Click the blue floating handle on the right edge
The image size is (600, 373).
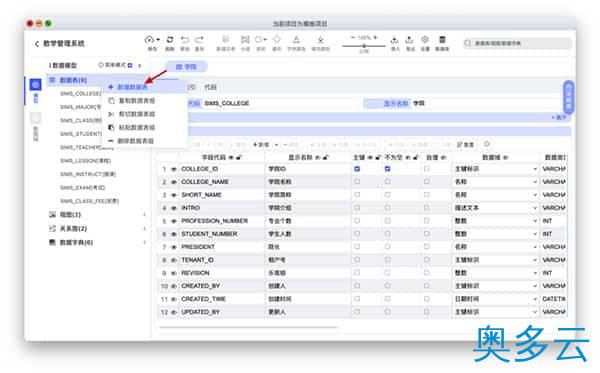click(x=569, y=97)
